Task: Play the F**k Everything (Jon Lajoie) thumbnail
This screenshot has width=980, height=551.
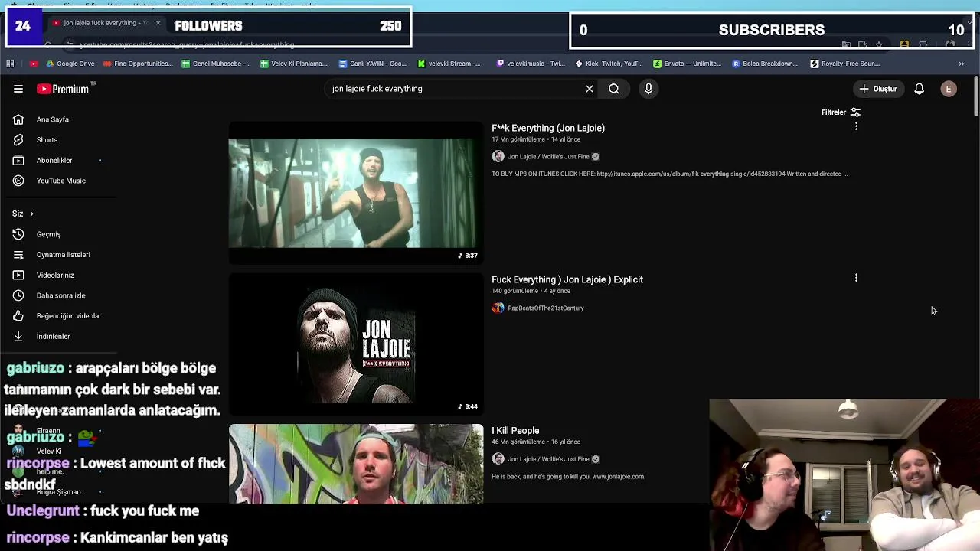Action: pyautogui.click(x=356, y=193)
